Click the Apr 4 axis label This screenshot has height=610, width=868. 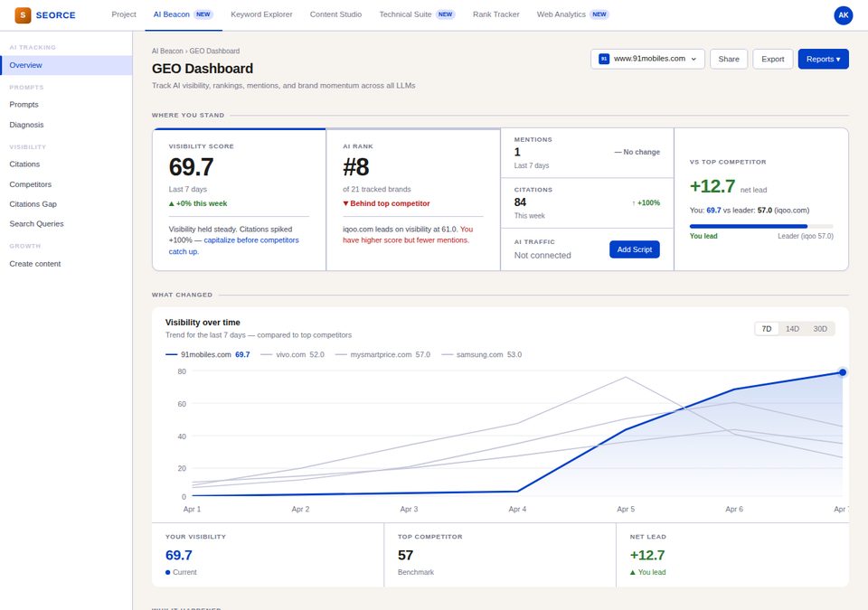point(517,510)
